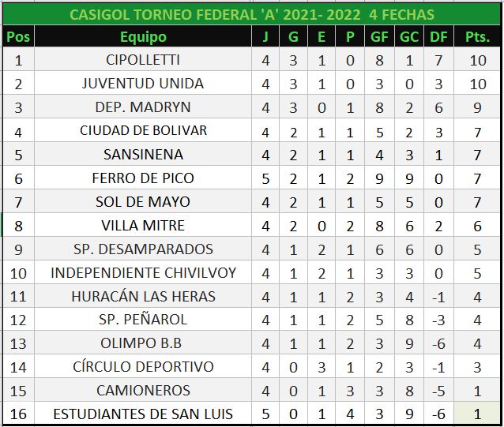Click the highlighted points cell for Estudiantes

point(476,414)
